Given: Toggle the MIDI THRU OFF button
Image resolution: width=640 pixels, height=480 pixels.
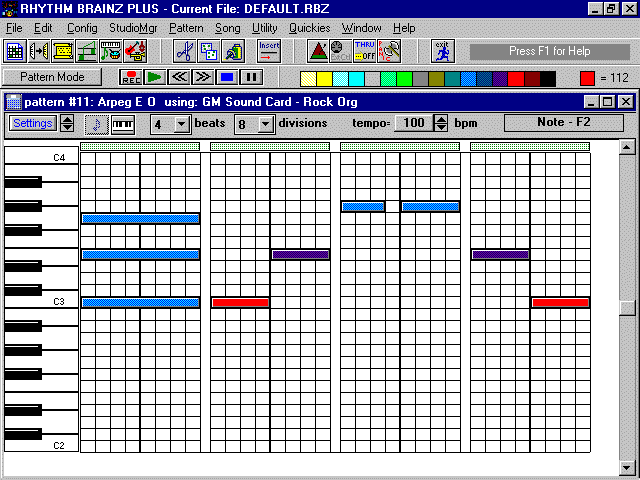Looking at the screenshot, I should point(364,50).
